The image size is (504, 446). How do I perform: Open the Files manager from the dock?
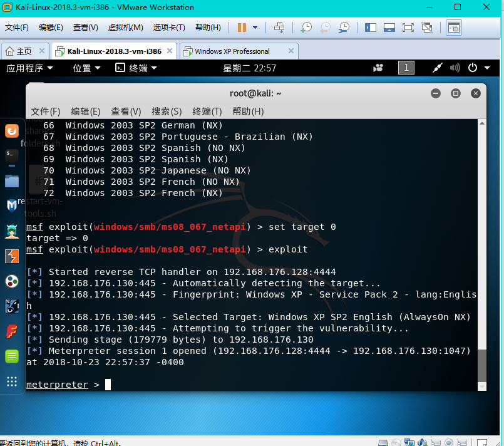tap(12, 181)
